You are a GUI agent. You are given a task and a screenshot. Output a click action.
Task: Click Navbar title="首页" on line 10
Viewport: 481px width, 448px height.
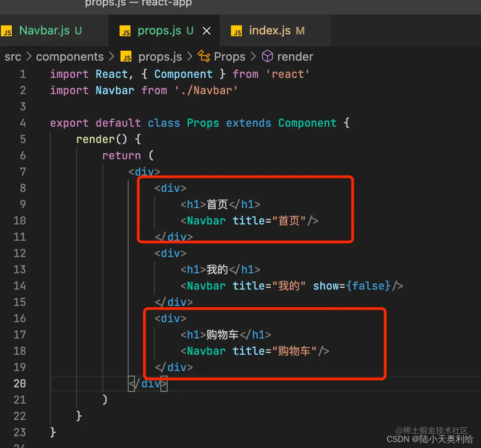249,221
